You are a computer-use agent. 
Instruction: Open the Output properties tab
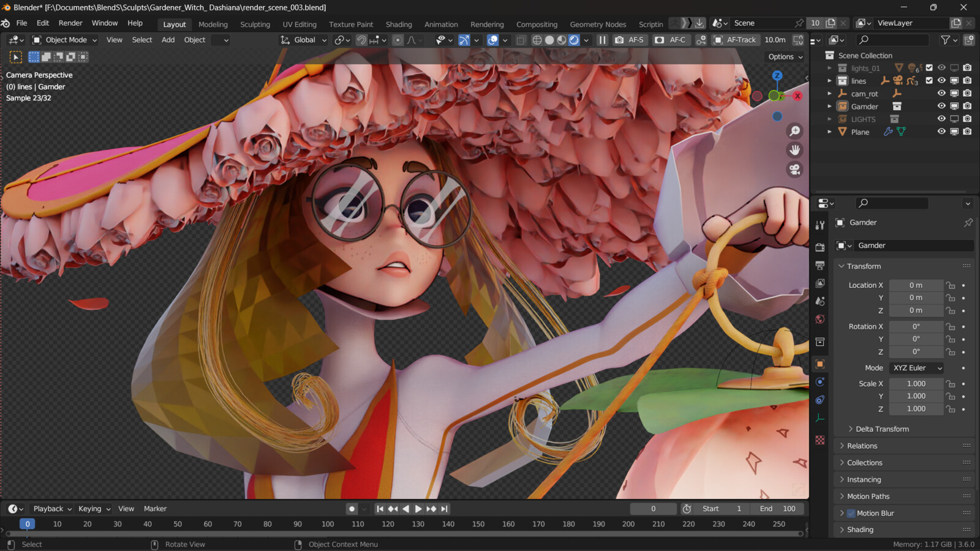click(820, 265)
